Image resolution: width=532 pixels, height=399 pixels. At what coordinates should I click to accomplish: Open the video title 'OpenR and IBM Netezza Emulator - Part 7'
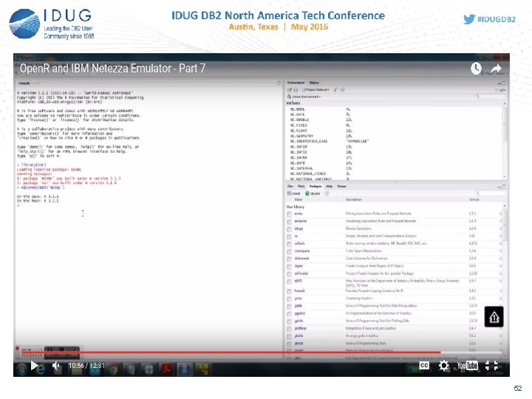(112, 68)
